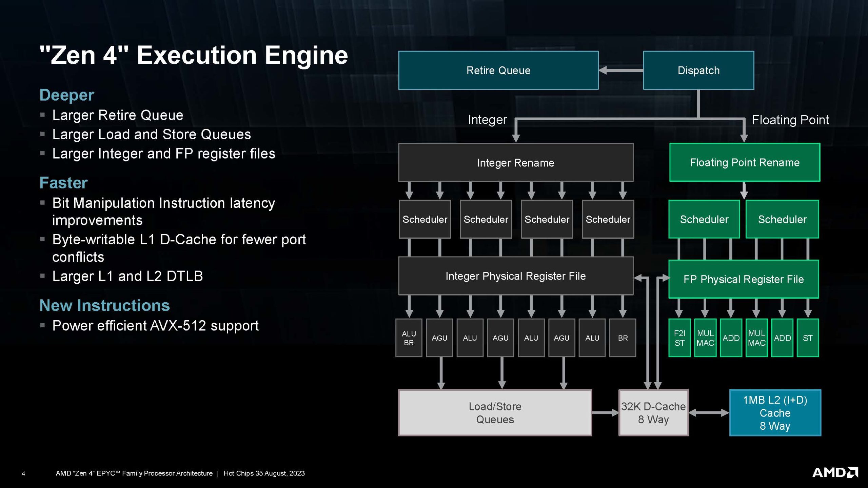Click the Deeper section heading
The width and height of the screenshot is (868, 488).
tap(66, 95)
